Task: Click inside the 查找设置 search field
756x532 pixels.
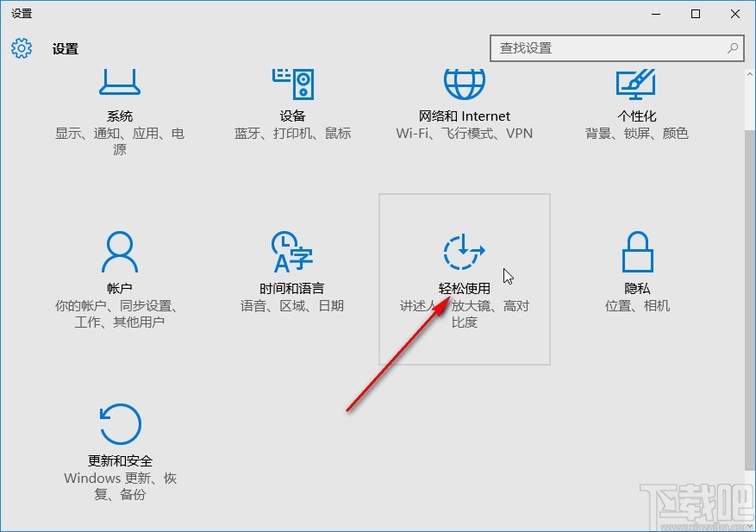Action: coord(603,47)
